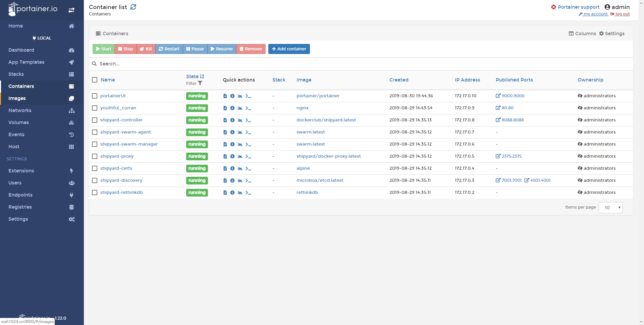Check the shipyard-swarm-agent row checkbox

coord(95,132)
